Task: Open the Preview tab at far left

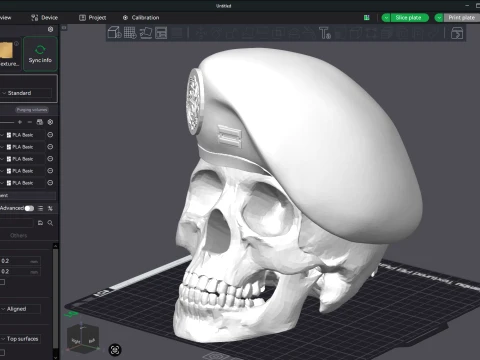Action: [x=6, y=18]
